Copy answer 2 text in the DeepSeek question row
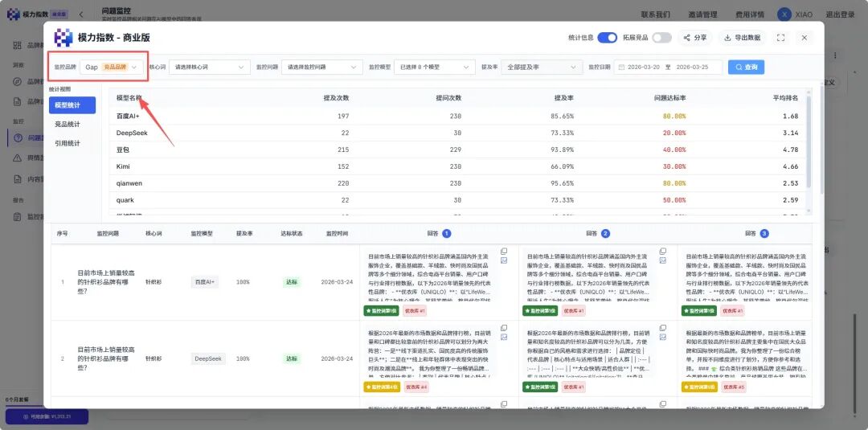 (662, 327)
